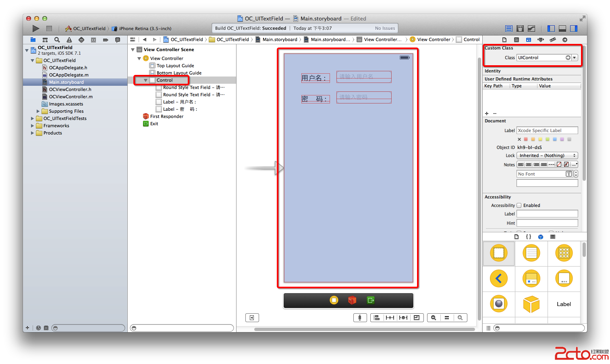The height and width of the screenshot is (364, 610).
Task: Show the File inspector
Action: [x=504, y=40]
